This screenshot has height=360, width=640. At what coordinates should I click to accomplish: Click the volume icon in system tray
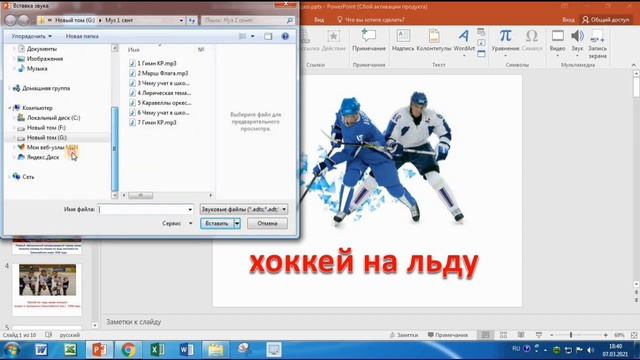point(591,350)
